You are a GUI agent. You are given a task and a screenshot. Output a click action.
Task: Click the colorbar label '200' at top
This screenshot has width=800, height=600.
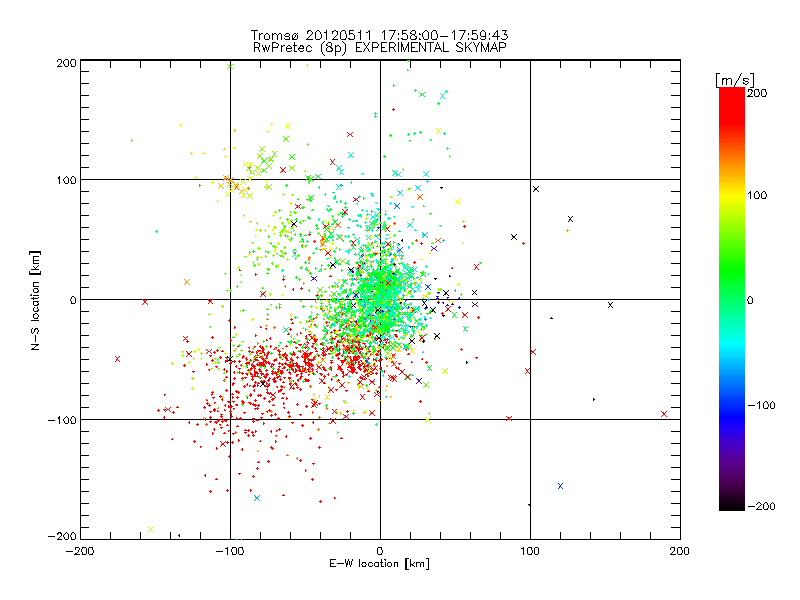point(757,93)
